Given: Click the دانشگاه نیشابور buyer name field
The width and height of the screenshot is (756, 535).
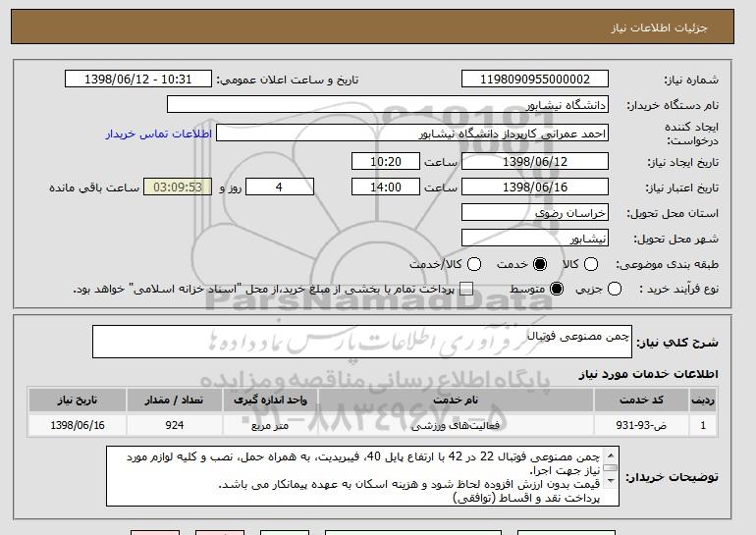Looking at the screenshot, I should pyautogui.click(x=388, y=105).
